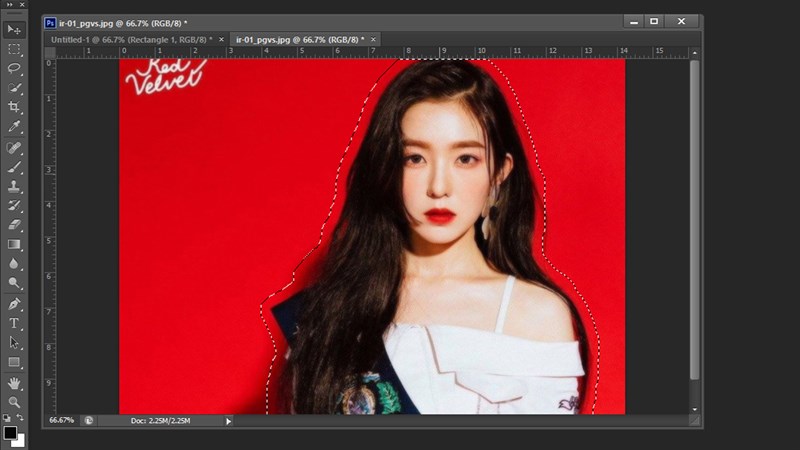Click the status bar share/export icon
Screen dimensions: 800x450
click(x=88, y=421)
